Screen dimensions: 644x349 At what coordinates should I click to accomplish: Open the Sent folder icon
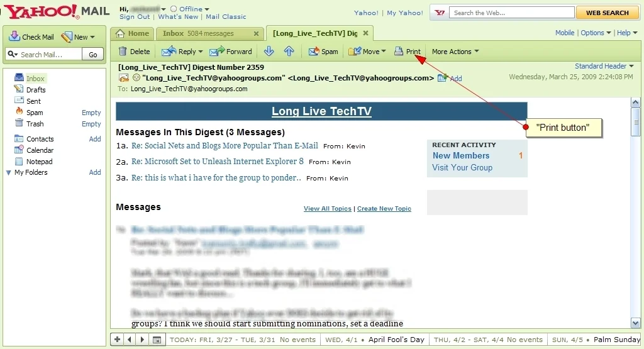19,100
